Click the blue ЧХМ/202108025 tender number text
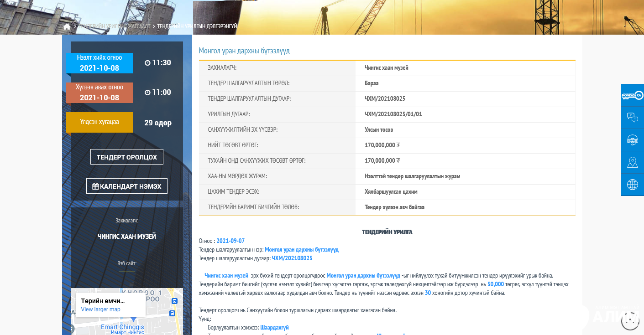The width and height of the screenshot is (644, 335). pyautogui.click(x=292, y=258)
